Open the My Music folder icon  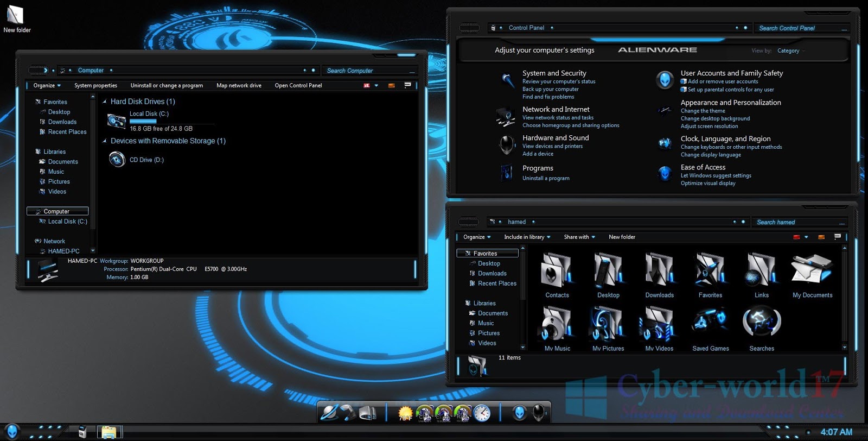[x=557, y=328]
